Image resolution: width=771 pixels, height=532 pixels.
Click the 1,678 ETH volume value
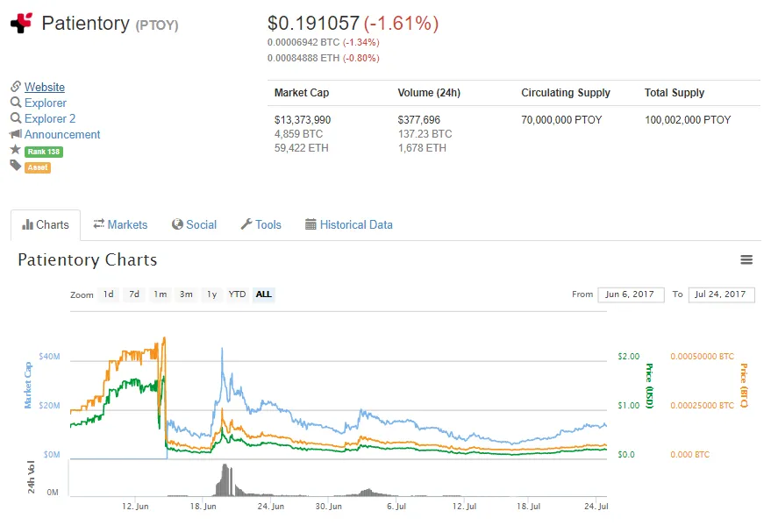tap(422, 148)
